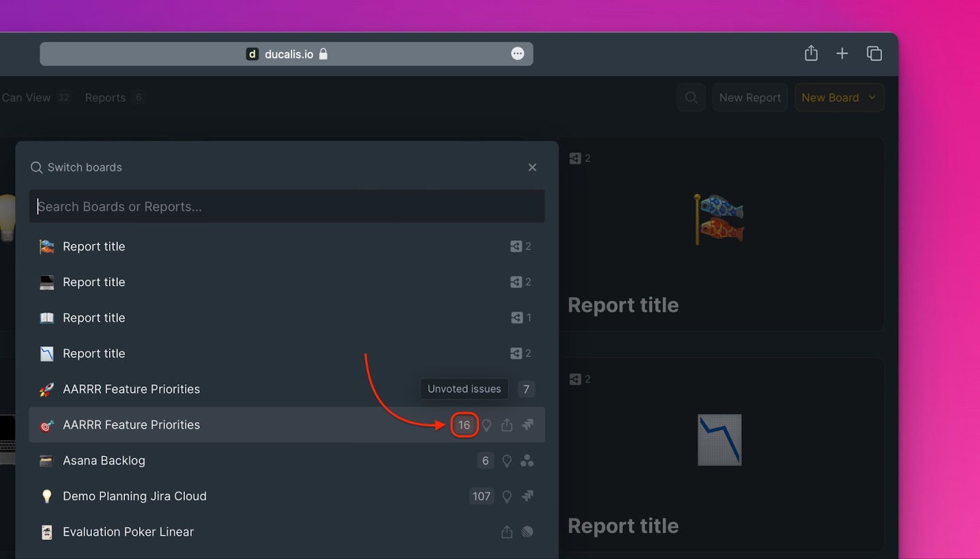Focus the Search Boards or Reports field

pos(287,207)
